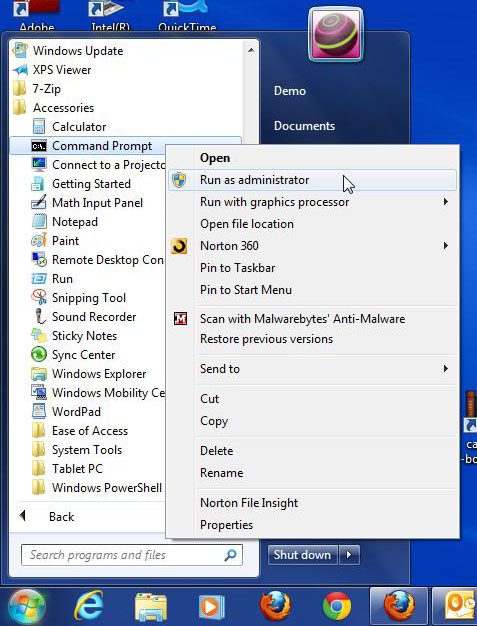The image size is (477, 626).
Task: Click the Paint palette icon
Action: pos(39,241)
